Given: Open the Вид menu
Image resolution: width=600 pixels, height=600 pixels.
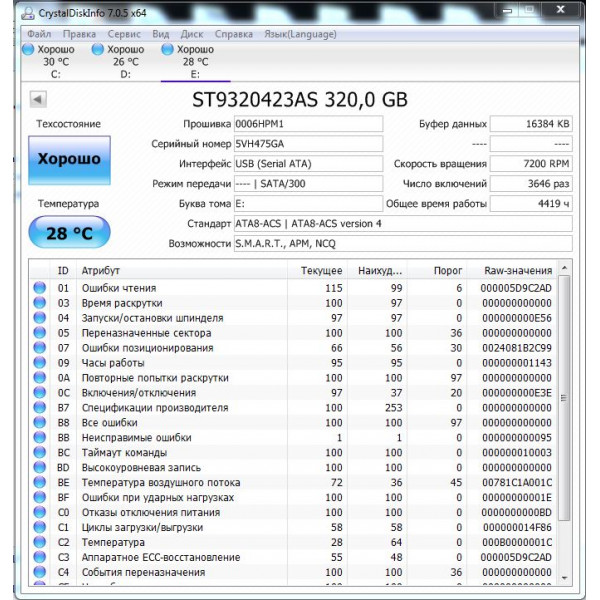Looking at the screenshot, I should click(x=161, y=34).
